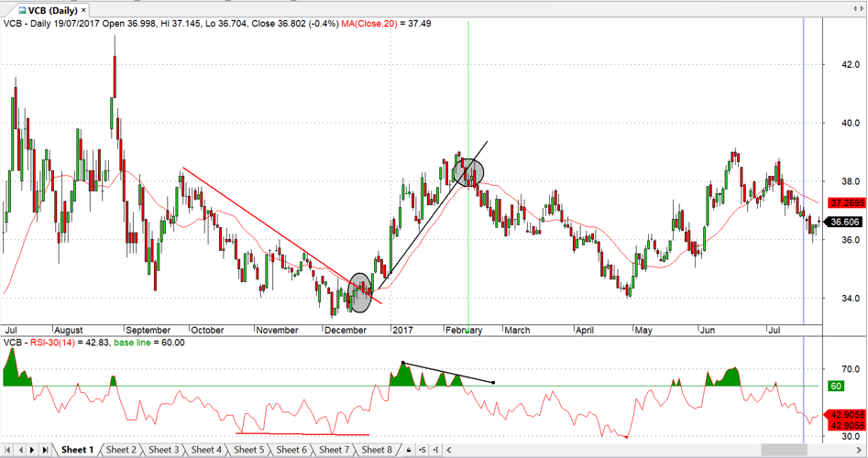Select the red descending trendline

tap(281, 235)
